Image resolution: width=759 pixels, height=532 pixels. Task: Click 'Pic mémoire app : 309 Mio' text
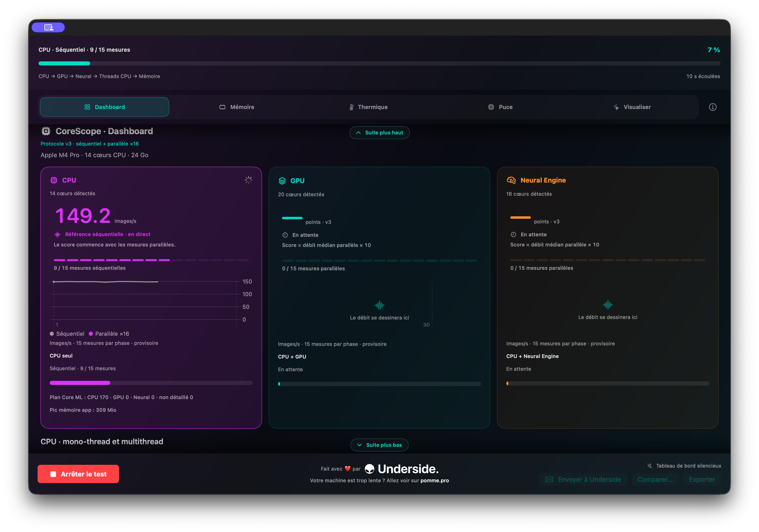(x=83, y=410)
